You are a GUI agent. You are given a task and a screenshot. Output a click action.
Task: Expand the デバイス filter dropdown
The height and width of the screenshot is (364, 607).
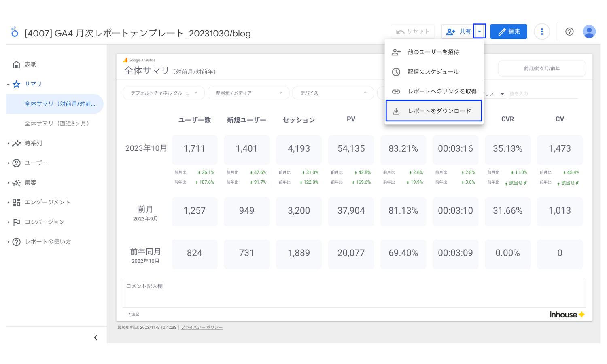point(333,93)
